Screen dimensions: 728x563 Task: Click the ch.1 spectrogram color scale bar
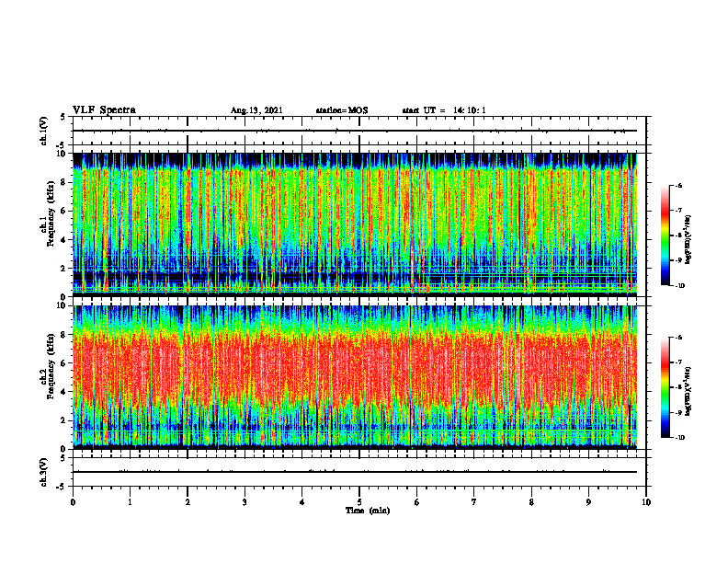pyautogui.click(x=665, y=236)
